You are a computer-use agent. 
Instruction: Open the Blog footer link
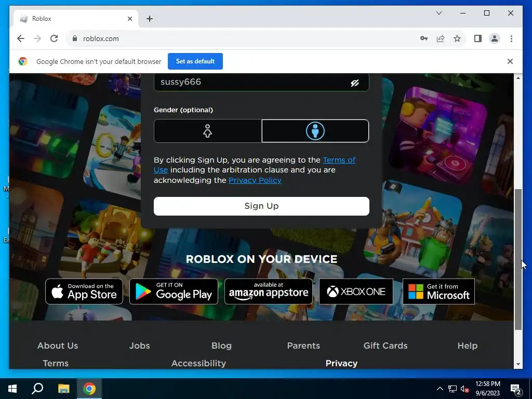[221, 345]
